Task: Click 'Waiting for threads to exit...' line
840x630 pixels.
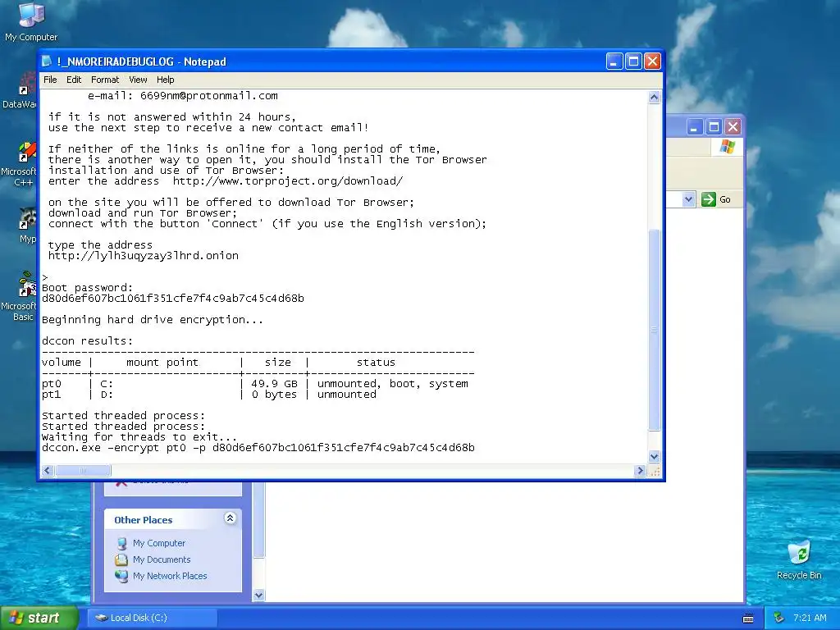Action: coord(139,437)
